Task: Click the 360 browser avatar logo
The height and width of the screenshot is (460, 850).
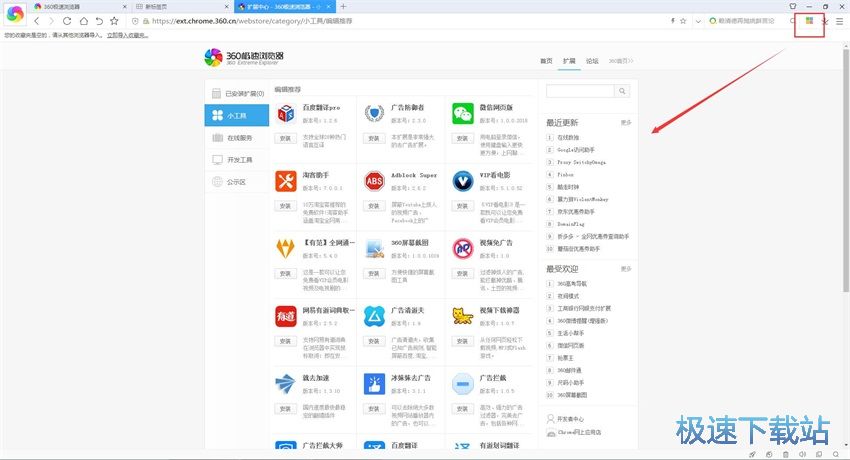Action: (x=15, y=14)
